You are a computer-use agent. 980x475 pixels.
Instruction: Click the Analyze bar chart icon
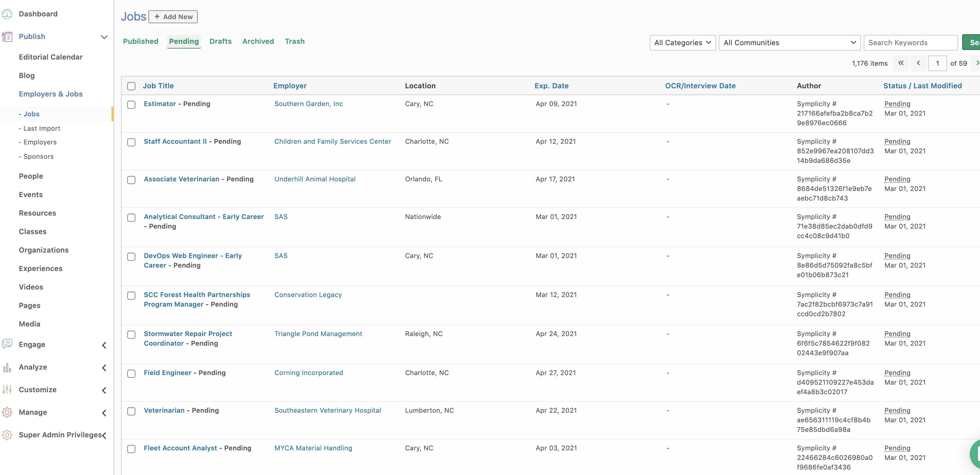tap(7, 367)
